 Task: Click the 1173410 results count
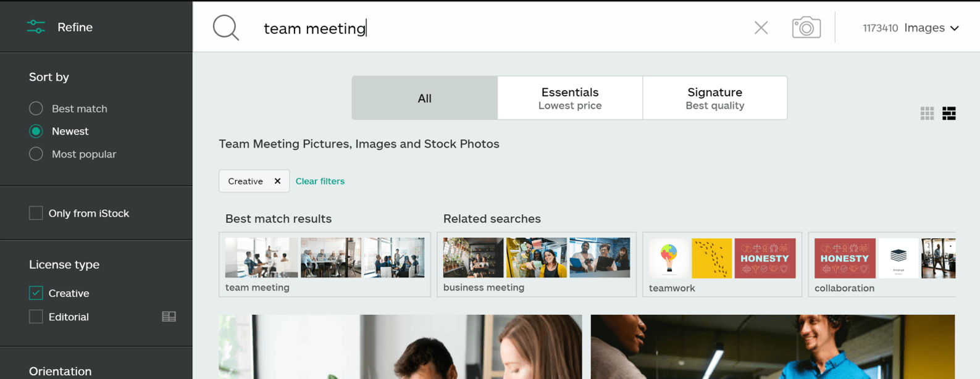880,28
